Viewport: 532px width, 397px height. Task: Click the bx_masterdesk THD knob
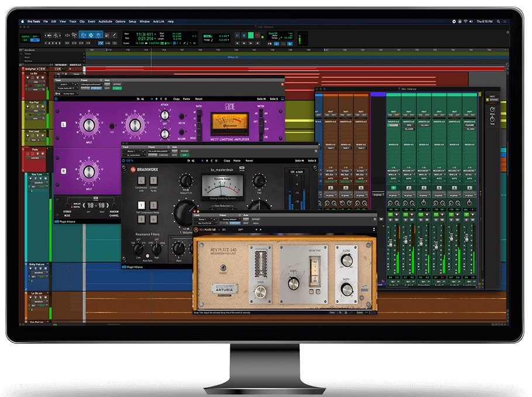coord(259,180)
